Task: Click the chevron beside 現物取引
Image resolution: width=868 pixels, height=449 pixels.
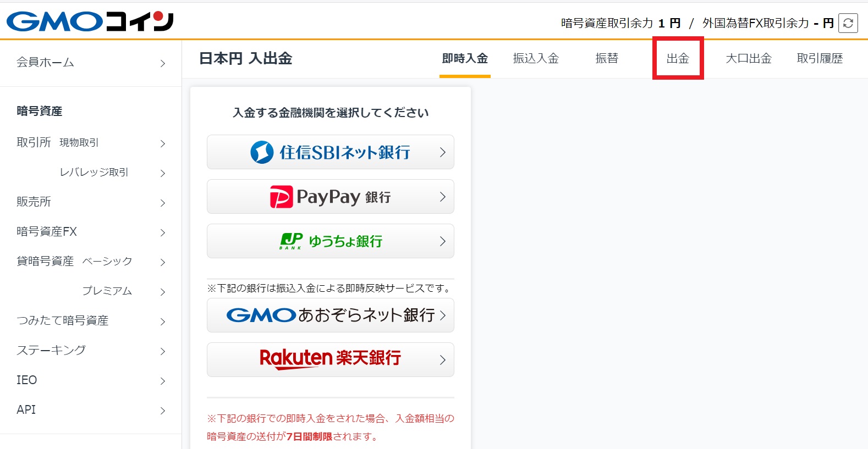Action: tap(163, 143)
